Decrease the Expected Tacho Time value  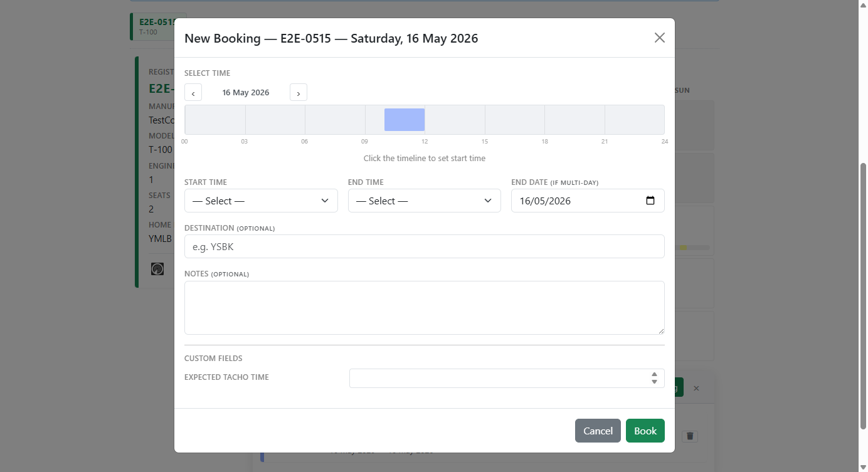pos(654,382)
